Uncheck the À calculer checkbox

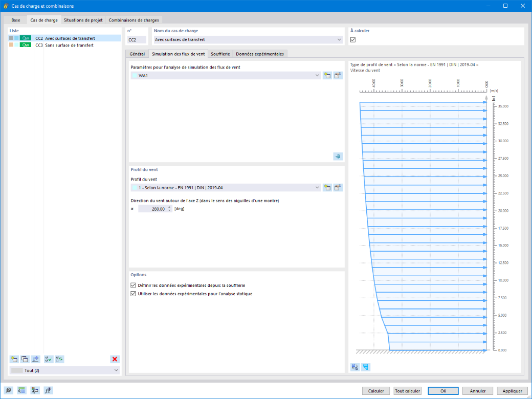(353, 40)
